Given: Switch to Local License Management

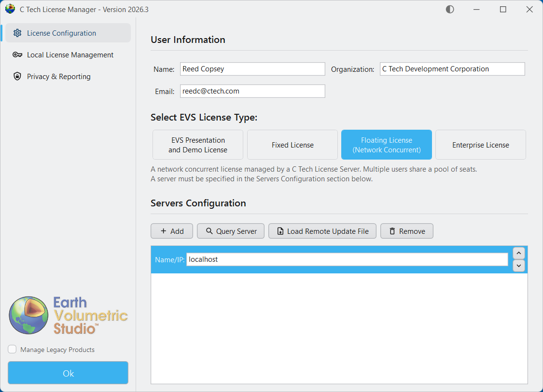Looking at the screenshot, I should pos(70,54).
